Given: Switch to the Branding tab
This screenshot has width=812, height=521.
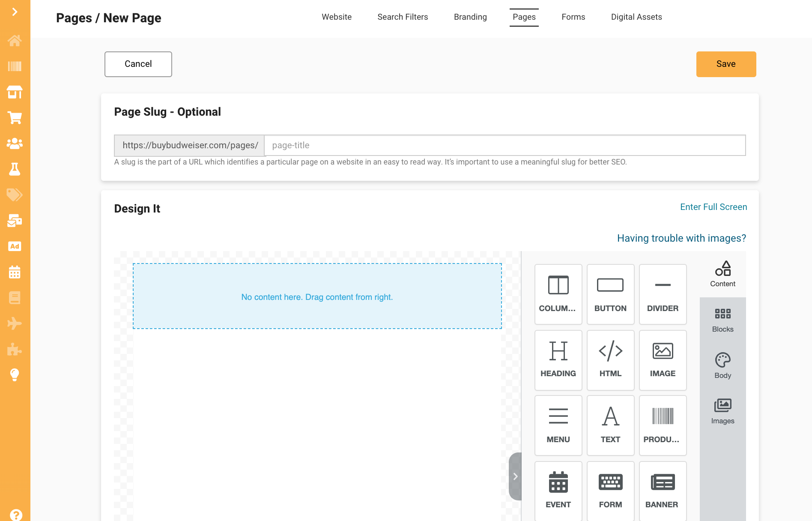Looking at the screenshot, I should coord(470,17).
